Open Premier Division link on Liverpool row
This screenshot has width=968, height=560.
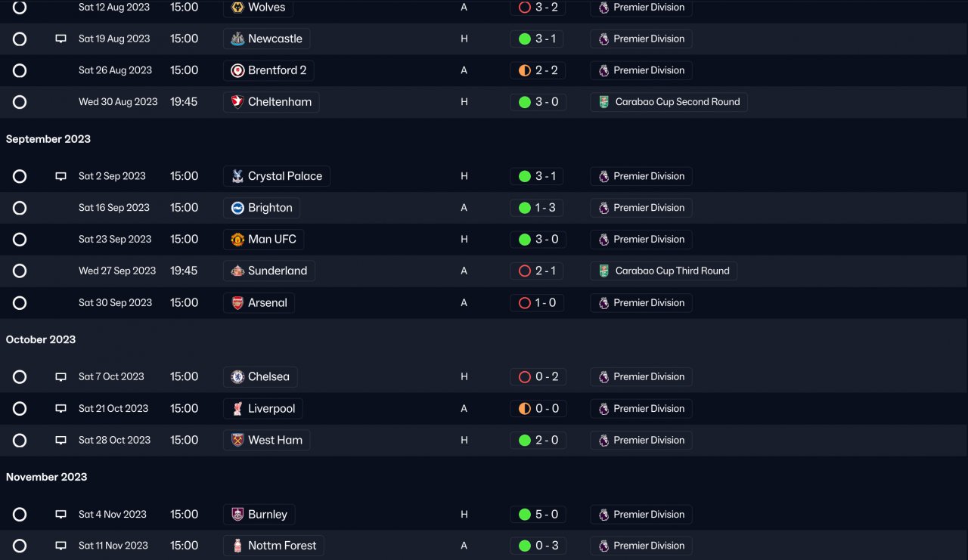click(648, 409)
